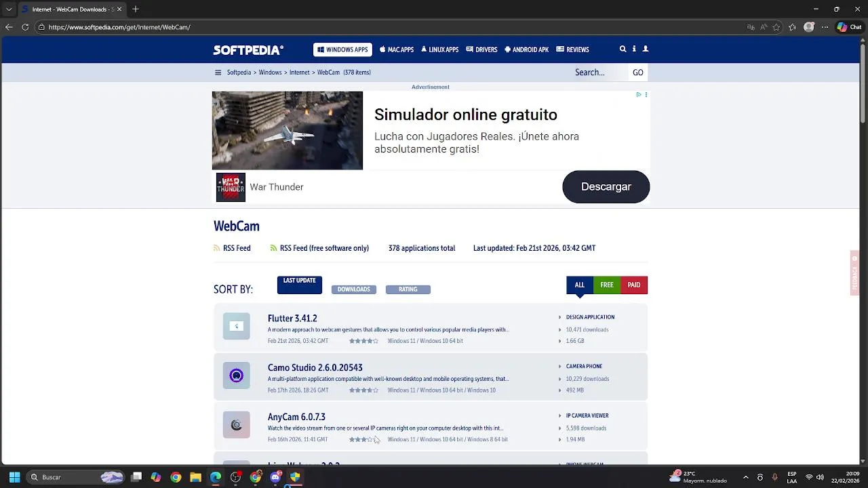Click the browser back arrow
Viewport: 868px width, 488px height.
pos(9,27)
